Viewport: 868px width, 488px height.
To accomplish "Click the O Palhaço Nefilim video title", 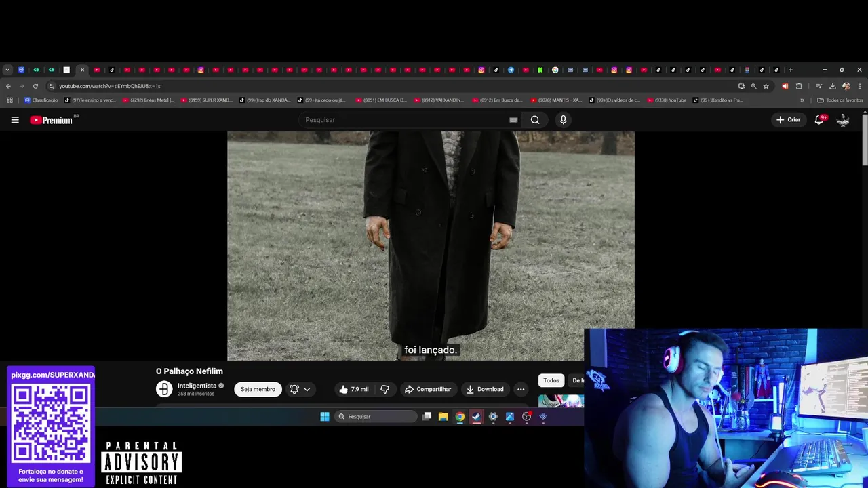I will click(189, 371).
